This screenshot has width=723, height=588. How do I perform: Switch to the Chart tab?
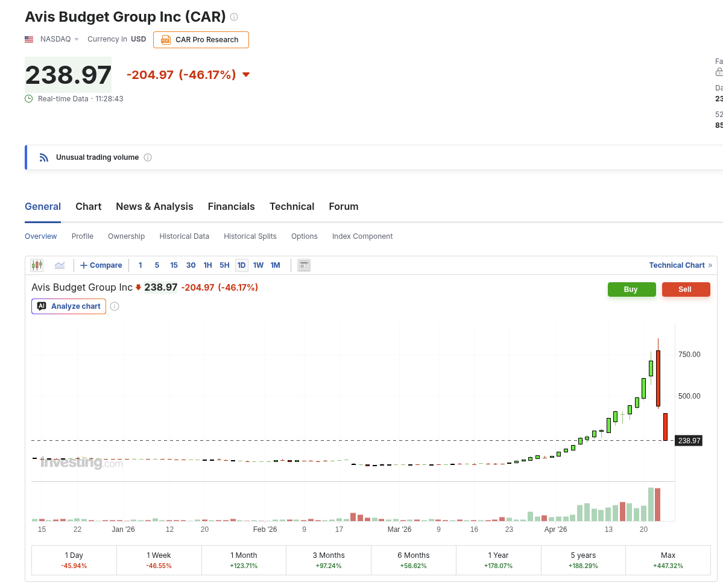click(89, 207)
